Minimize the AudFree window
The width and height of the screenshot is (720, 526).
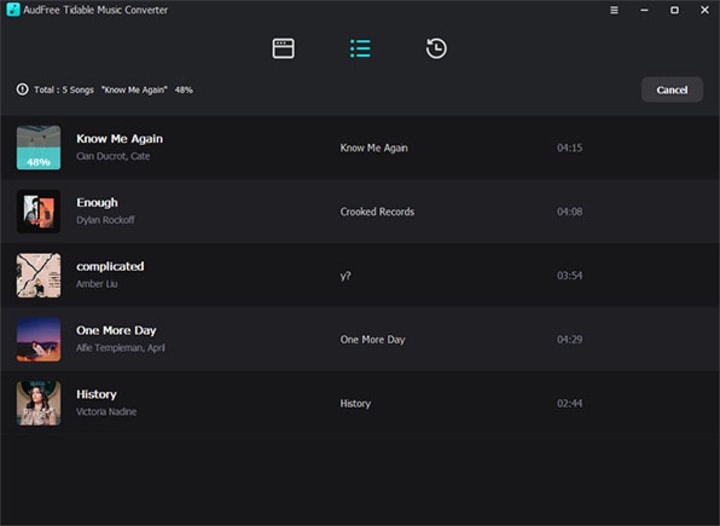644,10
